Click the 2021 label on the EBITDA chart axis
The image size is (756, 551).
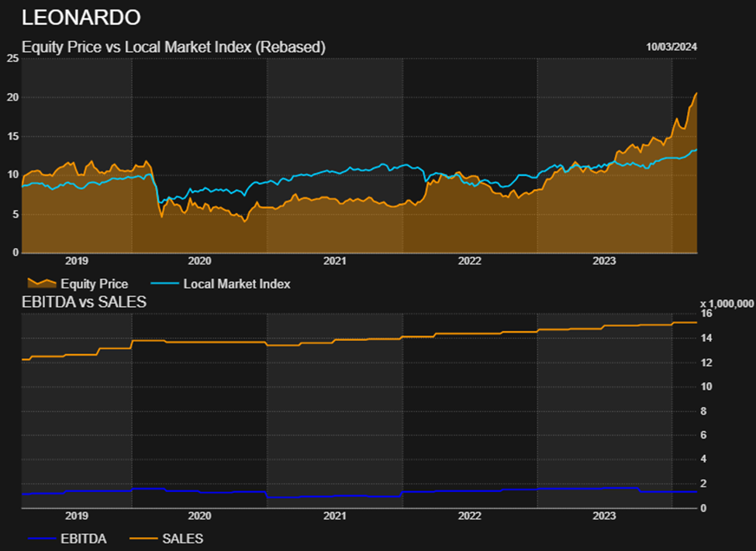tap(335, 516)
